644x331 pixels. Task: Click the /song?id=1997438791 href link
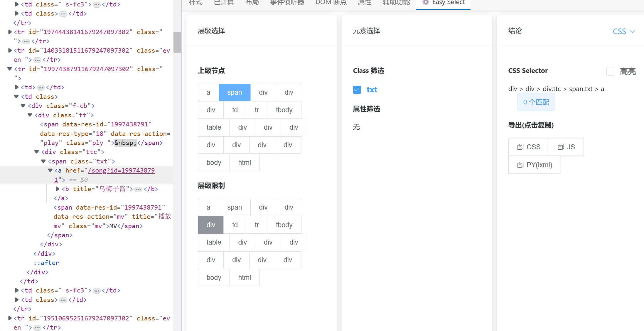coord(121,170)
